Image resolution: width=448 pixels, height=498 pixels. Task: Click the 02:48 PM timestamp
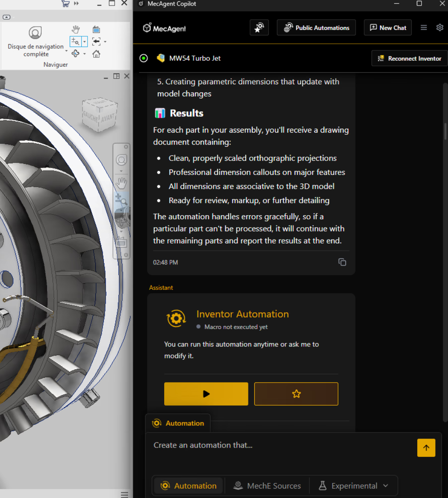click(165, 262)
